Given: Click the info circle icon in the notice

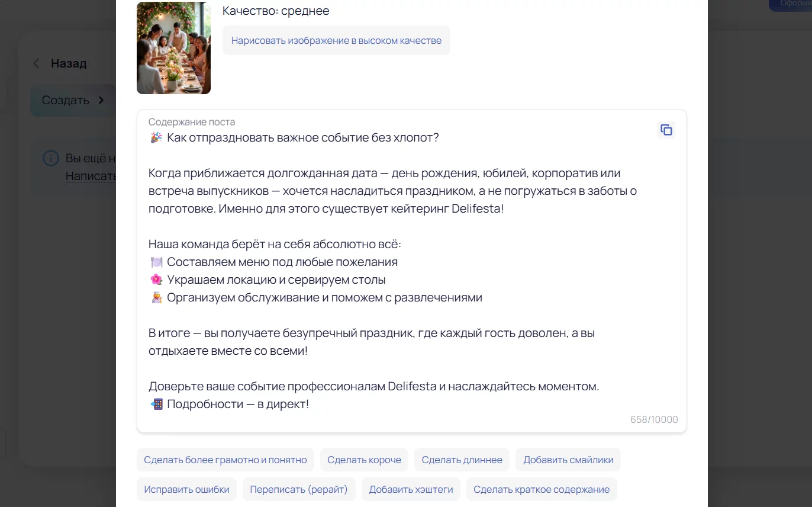Looking at the screenshot, I should 51,158.
